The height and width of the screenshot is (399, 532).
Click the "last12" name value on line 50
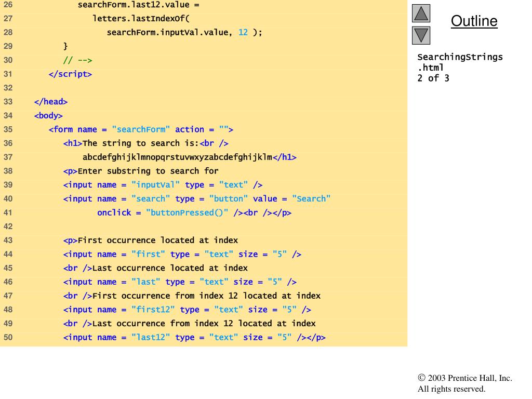[x=151, y=337]
